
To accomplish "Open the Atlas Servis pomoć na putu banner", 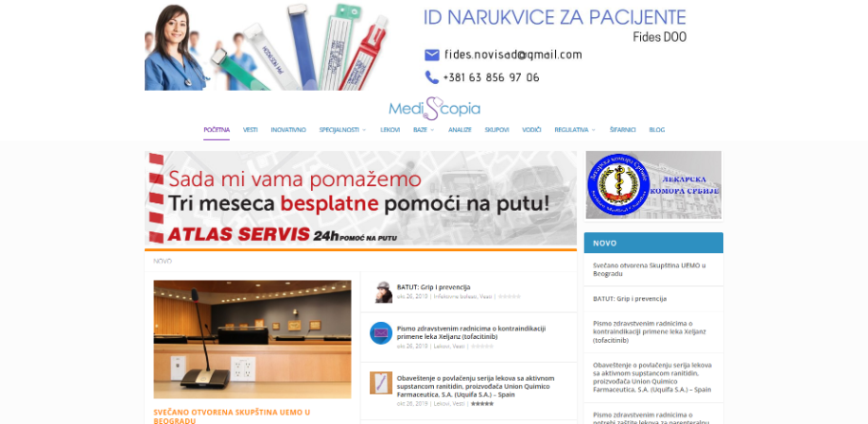I will 361,199.
